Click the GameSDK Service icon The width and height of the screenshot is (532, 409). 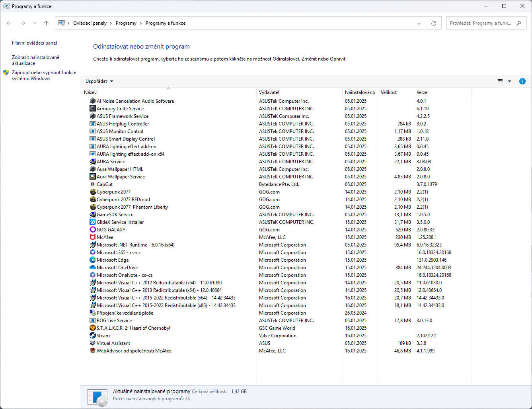(93, 215)
